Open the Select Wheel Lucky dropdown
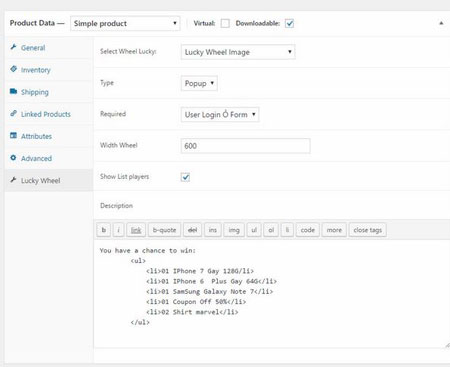Viewport: 450px width, 367px height. click(x=238, y=52)
